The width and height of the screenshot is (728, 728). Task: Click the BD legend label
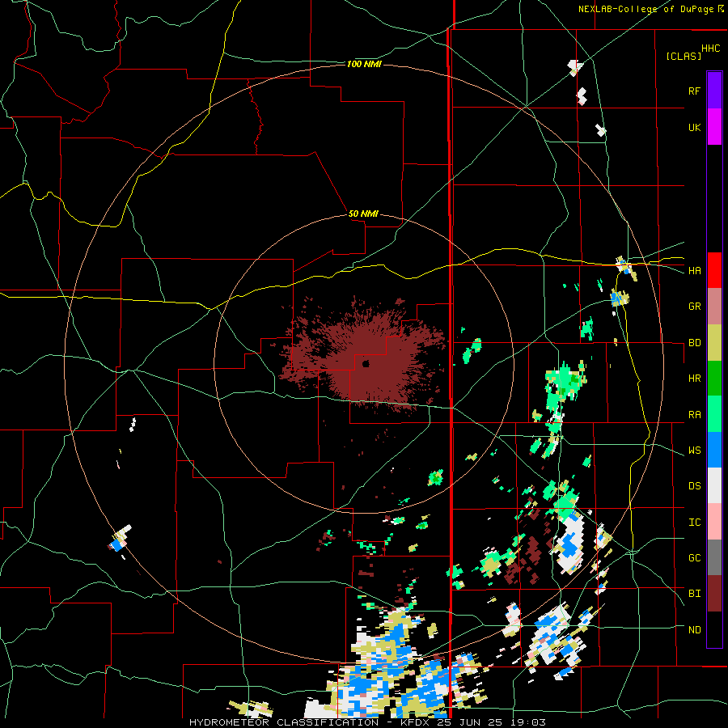pos(694,343)
